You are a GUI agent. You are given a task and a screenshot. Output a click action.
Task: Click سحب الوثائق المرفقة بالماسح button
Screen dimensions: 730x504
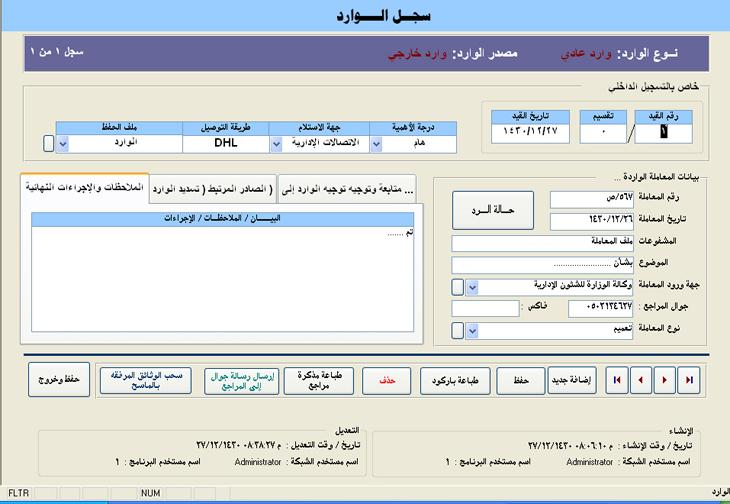pyautogui.click(x=146, y=380)
